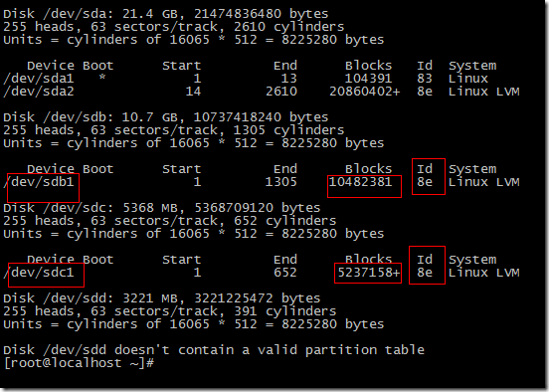Click the 'Start' column header in the sdb table
This screenshot has height=392, width=549.
181,169
